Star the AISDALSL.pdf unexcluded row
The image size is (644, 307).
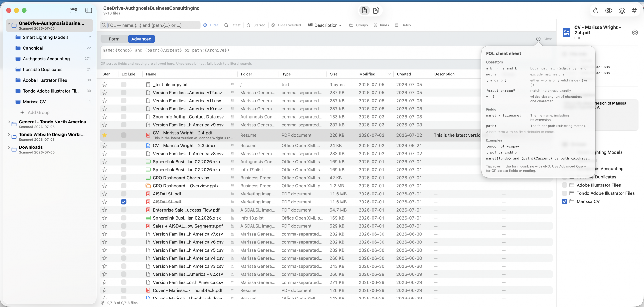pos(104,194)
